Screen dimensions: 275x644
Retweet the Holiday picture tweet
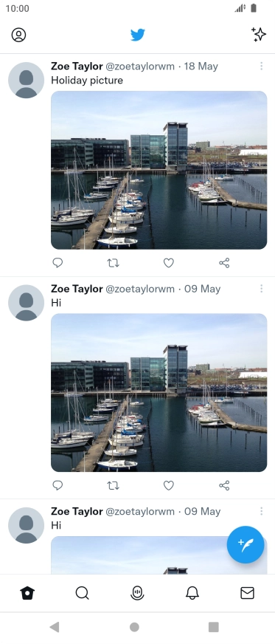coord(113,263)
